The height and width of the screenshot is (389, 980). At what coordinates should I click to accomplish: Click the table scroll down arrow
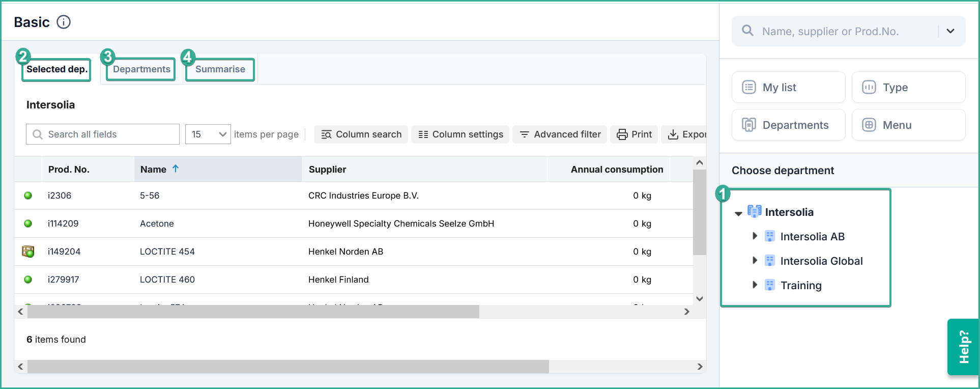point(700,299)
